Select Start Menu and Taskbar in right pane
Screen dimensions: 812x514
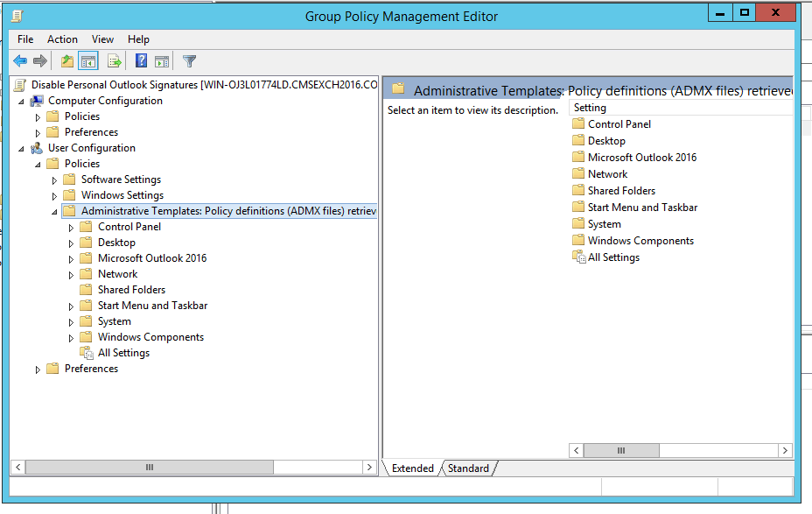click(x=642, y=208)
